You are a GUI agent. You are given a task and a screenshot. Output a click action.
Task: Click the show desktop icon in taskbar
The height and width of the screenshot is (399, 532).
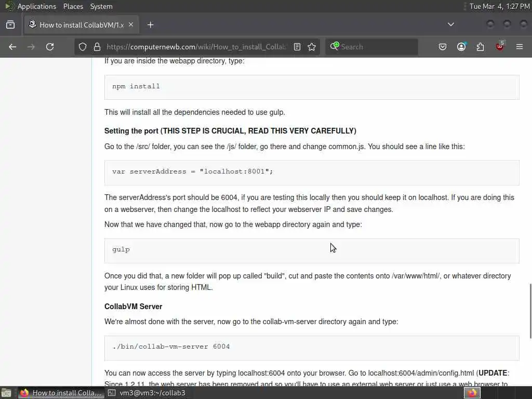click(6, 393)
